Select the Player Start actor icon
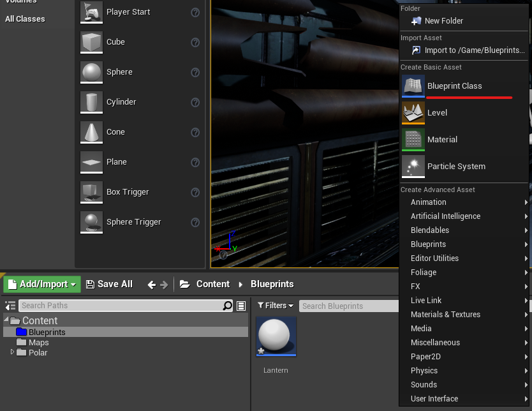Screen dimensions: 532x411 tap(91, 12)
